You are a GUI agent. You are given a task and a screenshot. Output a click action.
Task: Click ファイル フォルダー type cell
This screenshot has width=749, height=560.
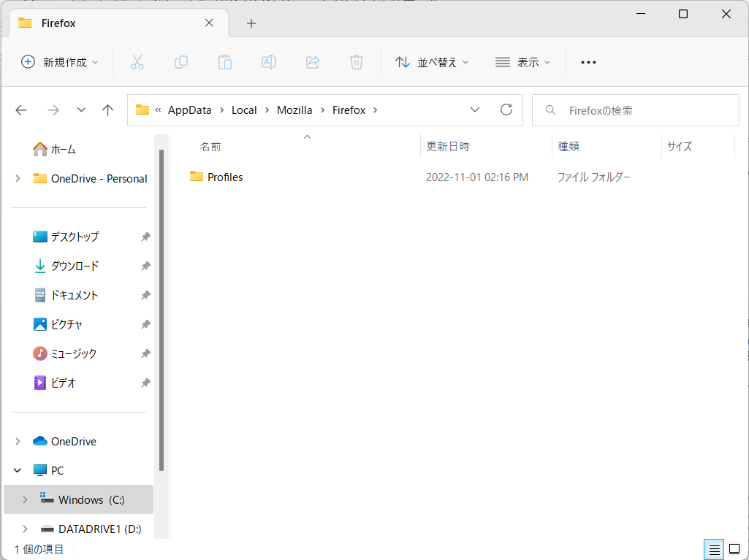coord(594,177)
